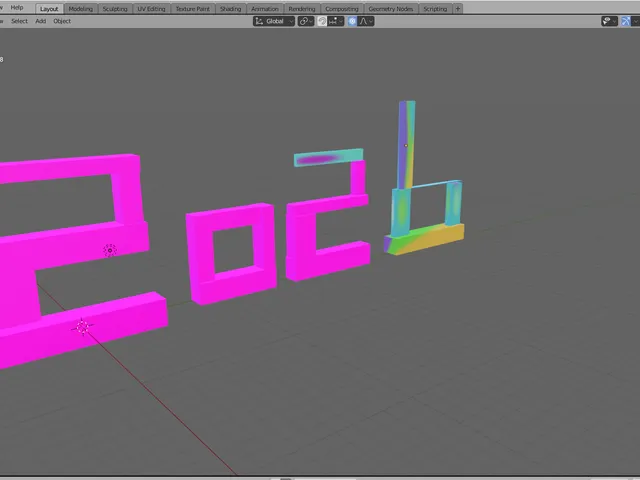Toggle the snap magnet button

322,21
